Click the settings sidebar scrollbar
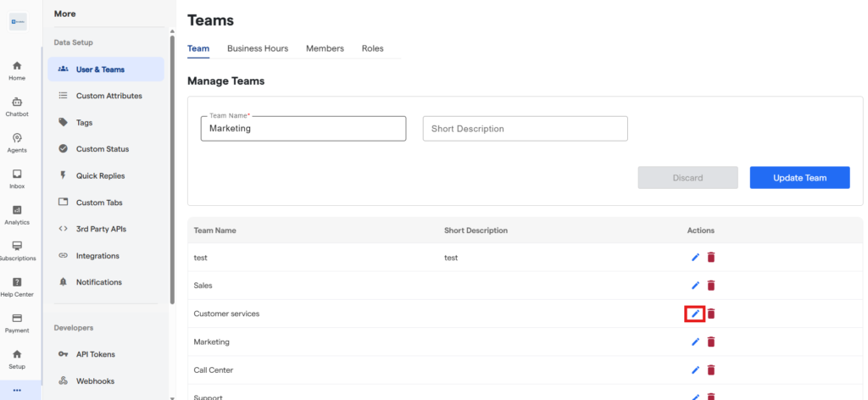The height and width of the screenshot is (400, 868). [172, 169]
